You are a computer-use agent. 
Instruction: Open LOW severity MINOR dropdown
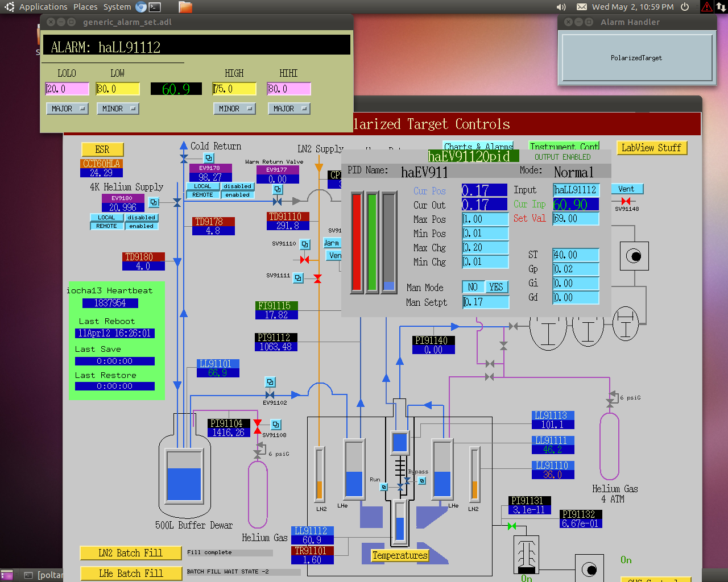point(118,109)
